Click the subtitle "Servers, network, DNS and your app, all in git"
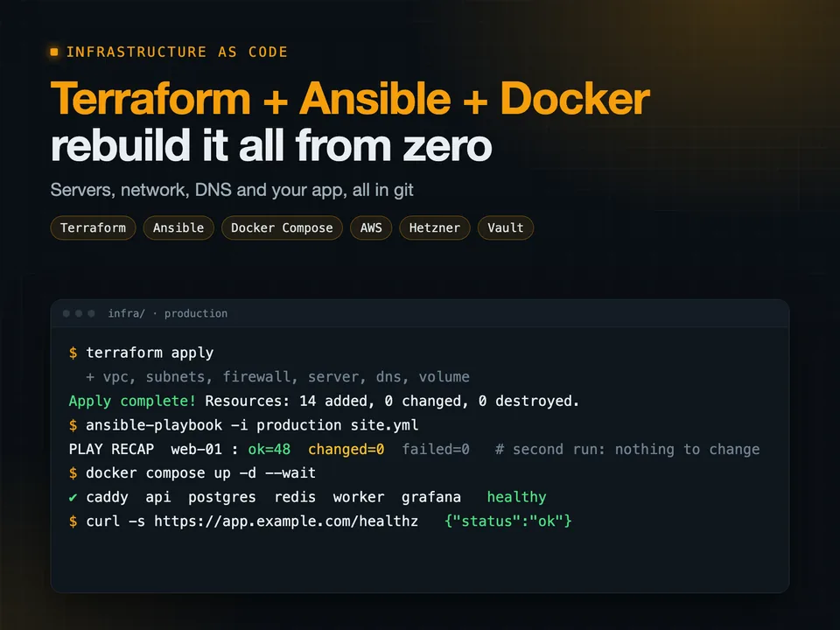Screen dimensions: 840x630 [232, 190]
